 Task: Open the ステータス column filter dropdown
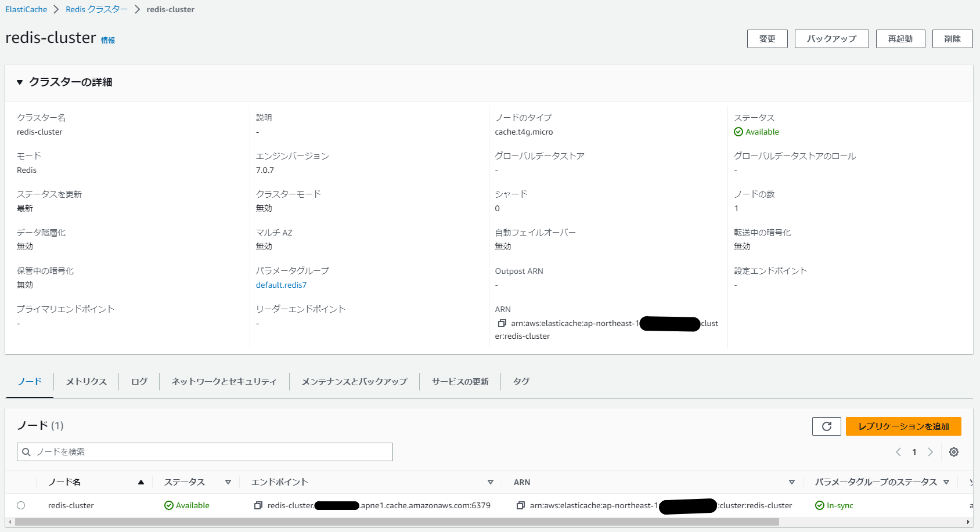pyautogui.click(x=228, y=482)
